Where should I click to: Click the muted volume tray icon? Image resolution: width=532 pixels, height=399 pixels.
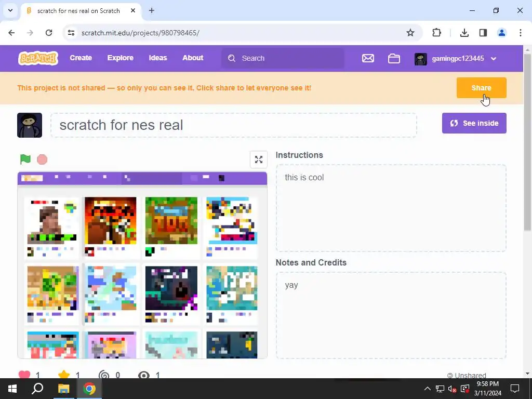452,389
